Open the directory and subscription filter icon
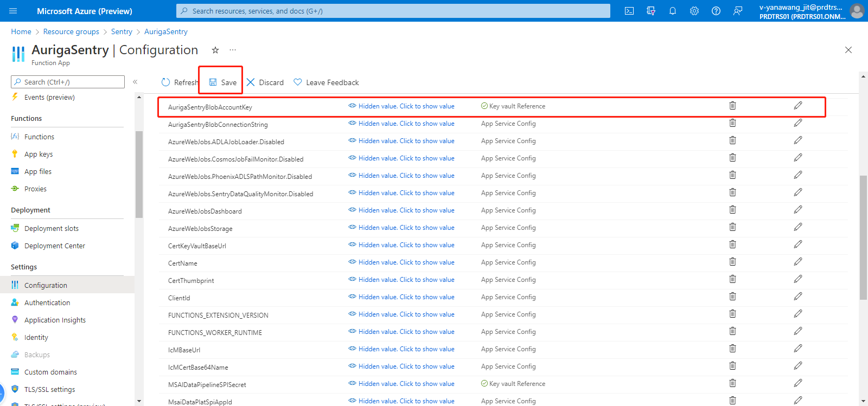Viewport: 868px width, 406px height. [x=651, y=11]
